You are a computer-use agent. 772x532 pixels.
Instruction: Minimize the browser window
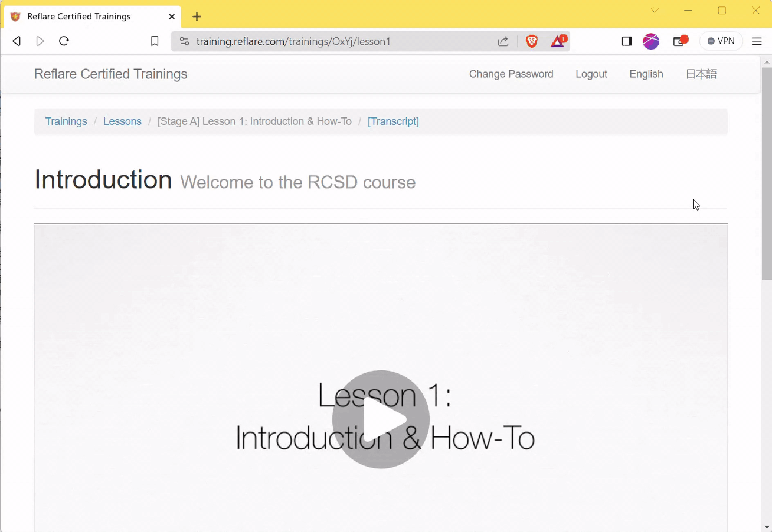pos(688,11)
